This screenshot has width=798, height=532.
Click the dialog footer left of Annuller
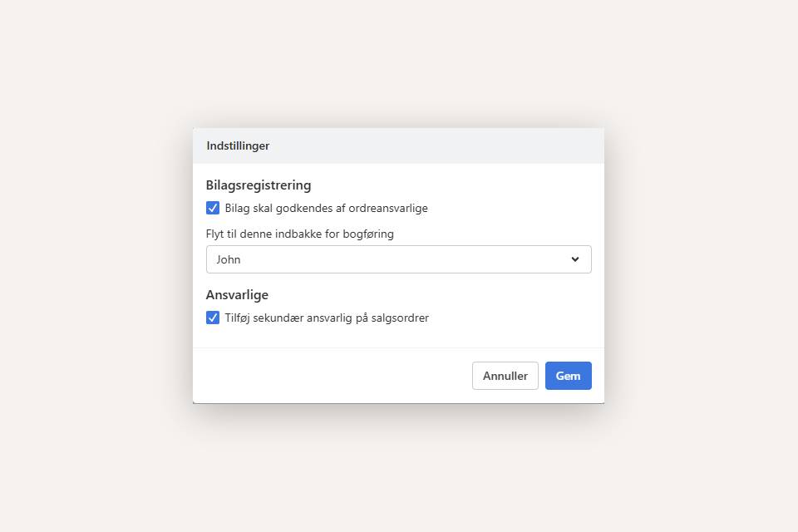(332, 376)
